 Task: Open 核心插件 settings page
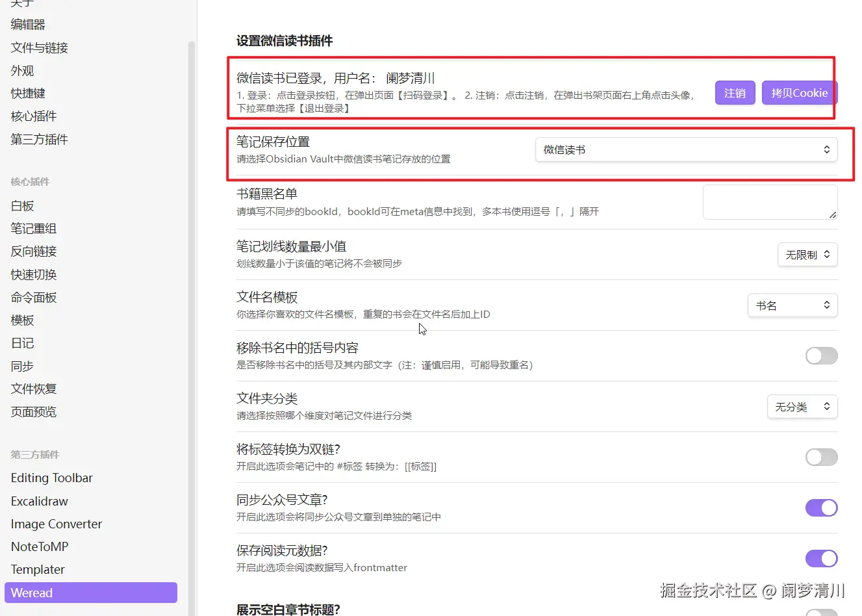tap(34, 116)
